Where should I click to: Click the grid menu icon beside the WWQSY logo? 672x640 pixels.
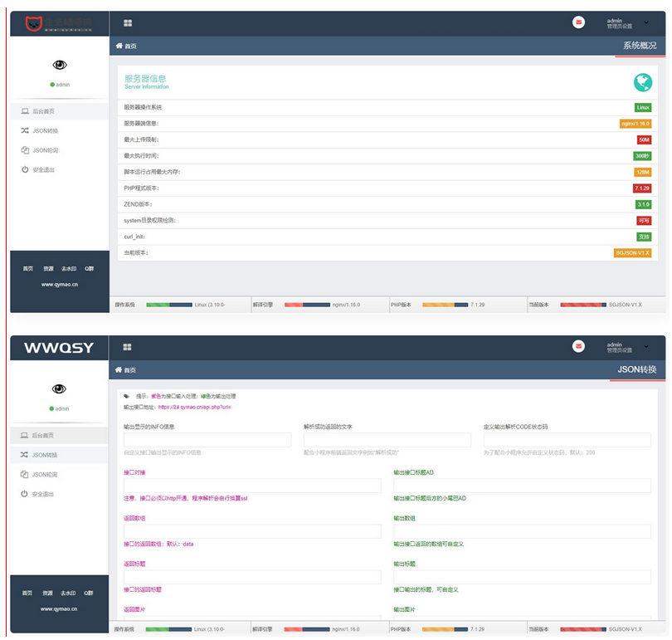click(x=127, y=347)
